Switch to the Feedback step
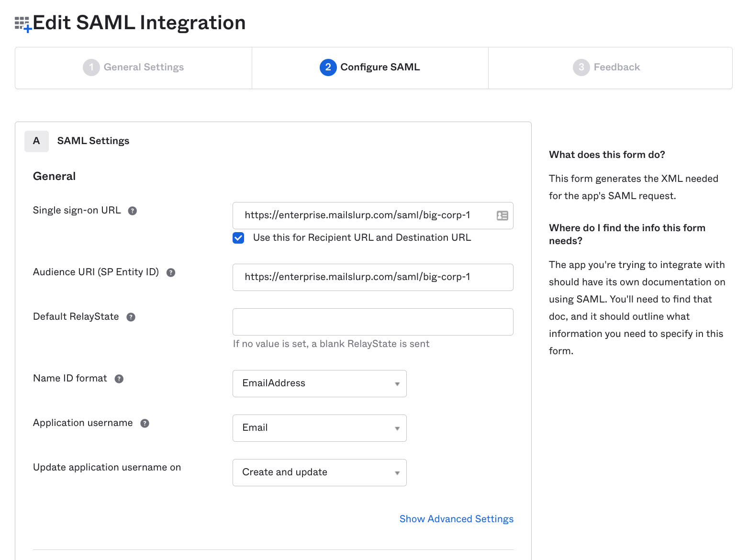The height and width of the screenshot is (560, 748). point(607,67)
